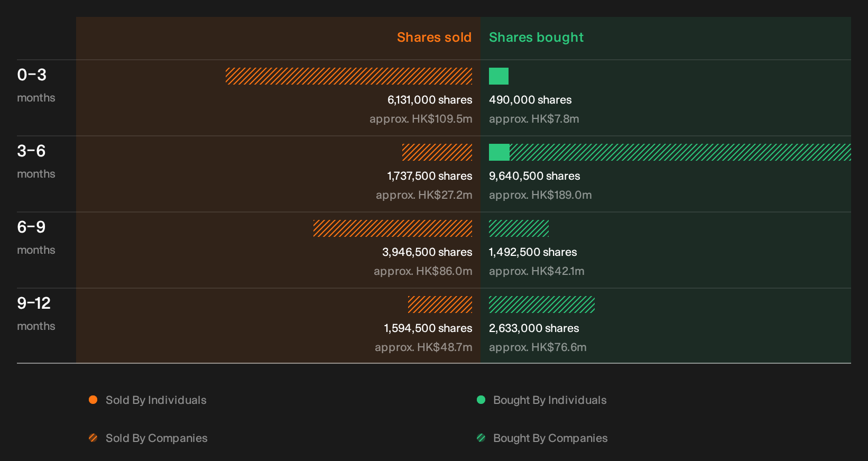Click the 3,946,500 shares value
This screenshot has width=868, height=461.
point(427,252)
